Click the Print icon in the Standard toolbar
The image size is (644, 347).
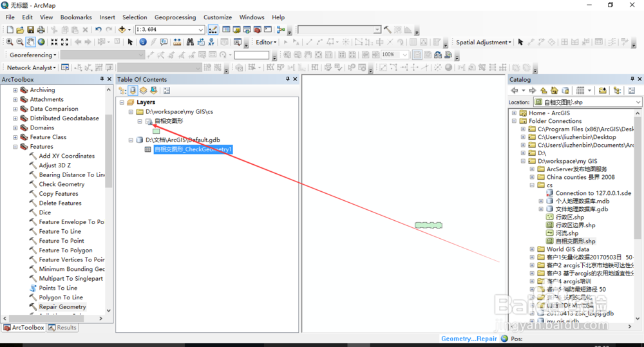point(41,30)
